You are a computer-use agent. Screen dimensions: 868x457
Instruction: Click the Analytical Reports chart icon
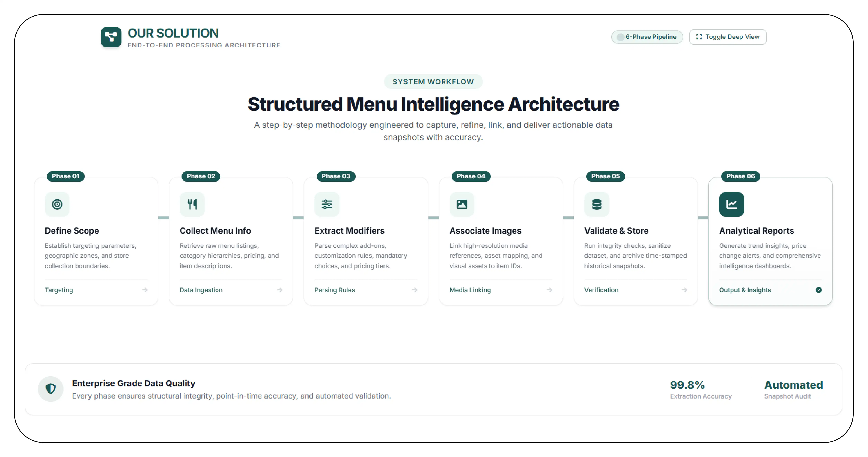coord(731,204)
